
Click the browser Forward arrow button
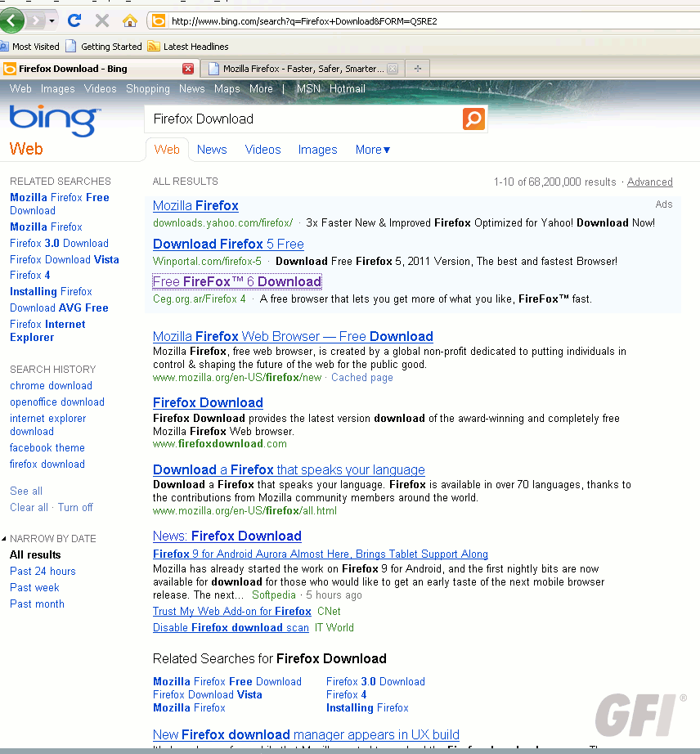36,20
